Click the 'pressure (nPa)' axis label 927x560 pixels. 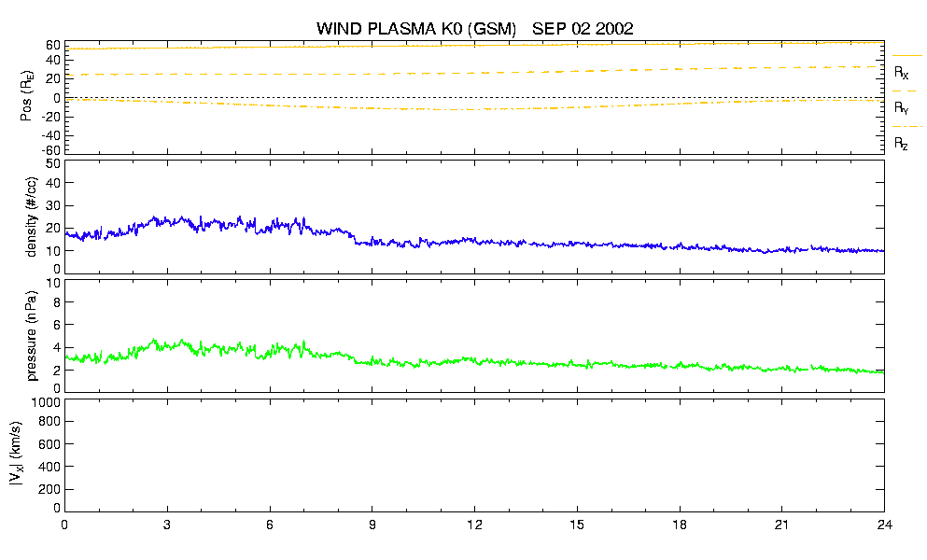pyautogui.click(x=32, y=336)
